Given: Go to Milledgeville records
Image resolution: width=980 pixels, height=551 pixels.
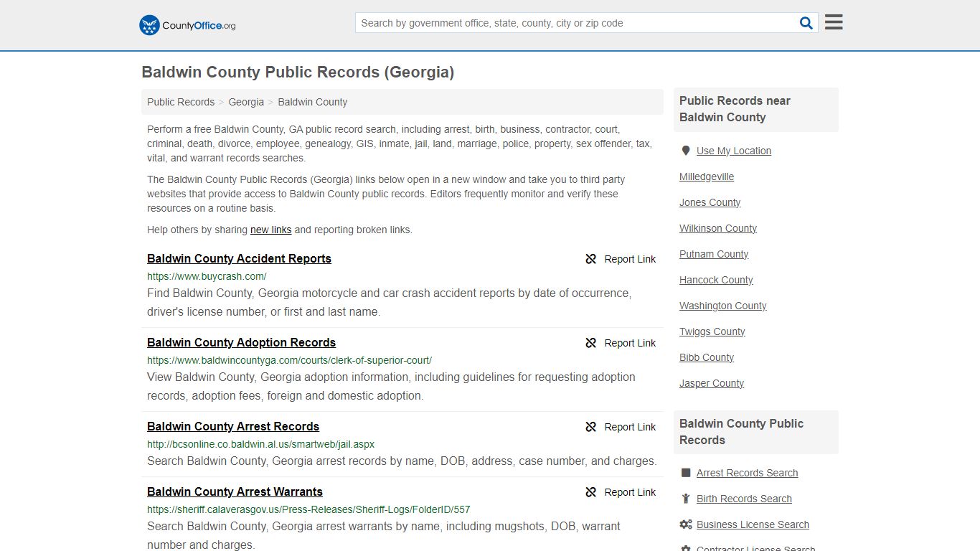Looking at the screenshot, I should click(x=707, y=176).
